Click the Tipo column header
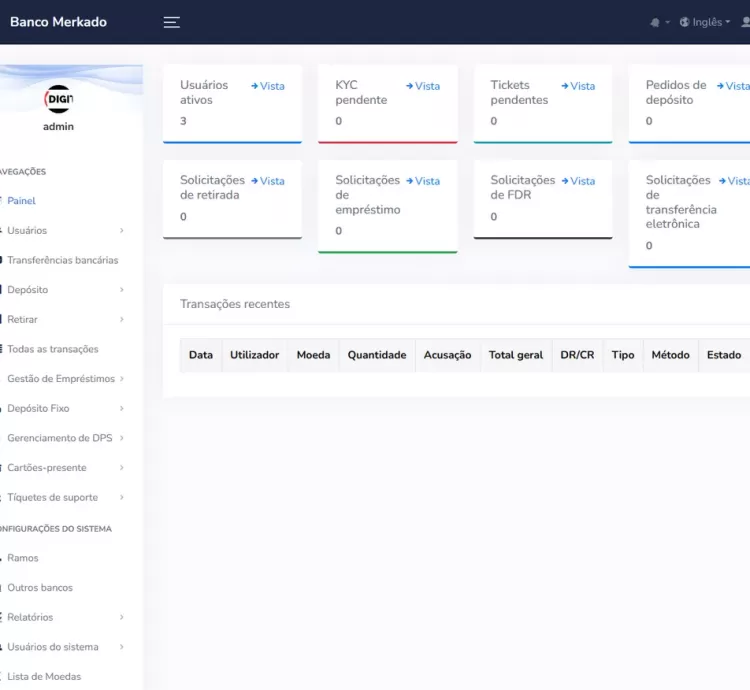Viewport: 750px width, 690px height. 623,355
